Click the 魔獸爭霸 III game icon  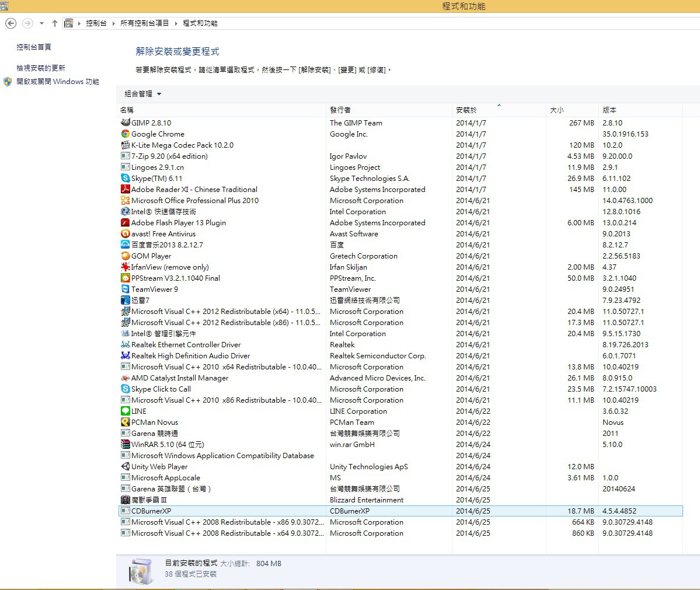126,500
